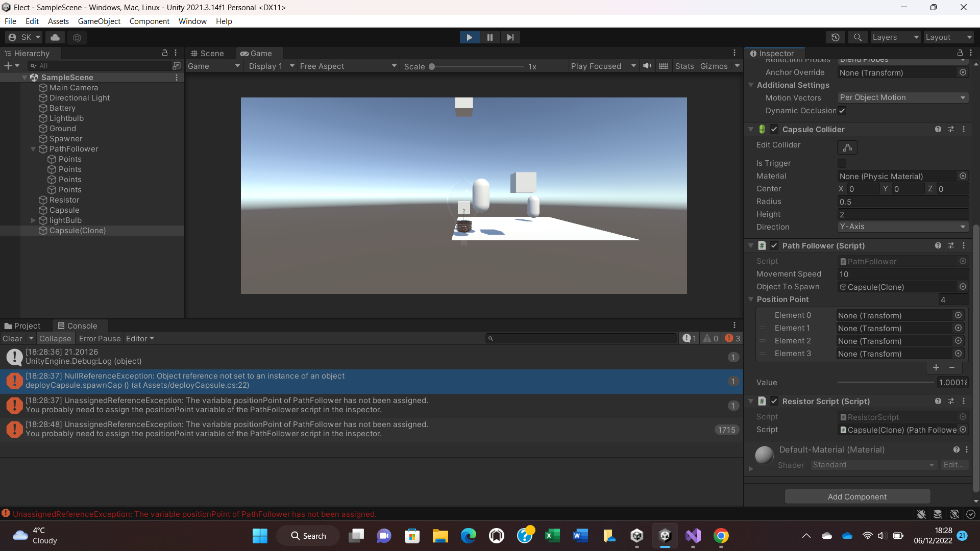
Task: Click the Step frame button
Action: coord(510,37)
